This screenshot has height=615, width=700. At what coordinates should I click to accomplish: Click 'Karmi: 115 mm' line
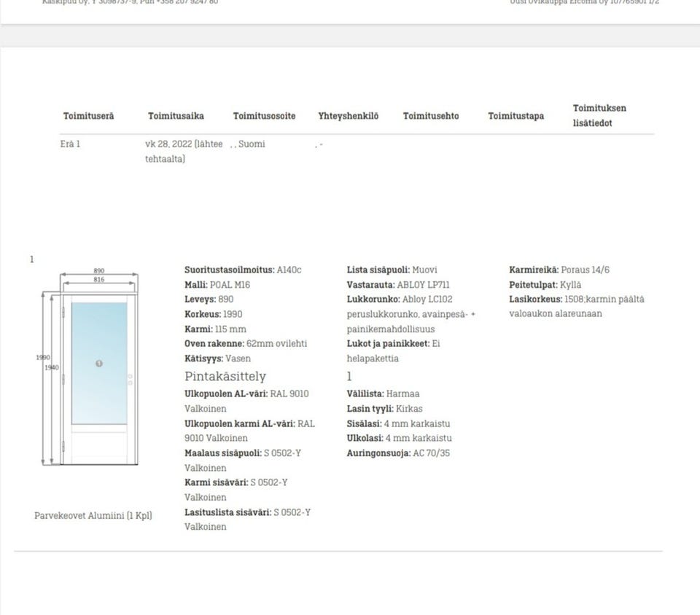215,329
